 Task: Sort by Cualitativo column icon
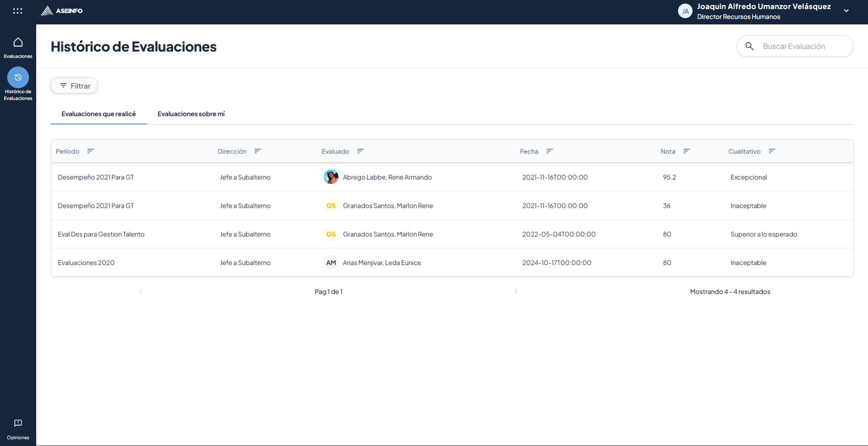772,151
